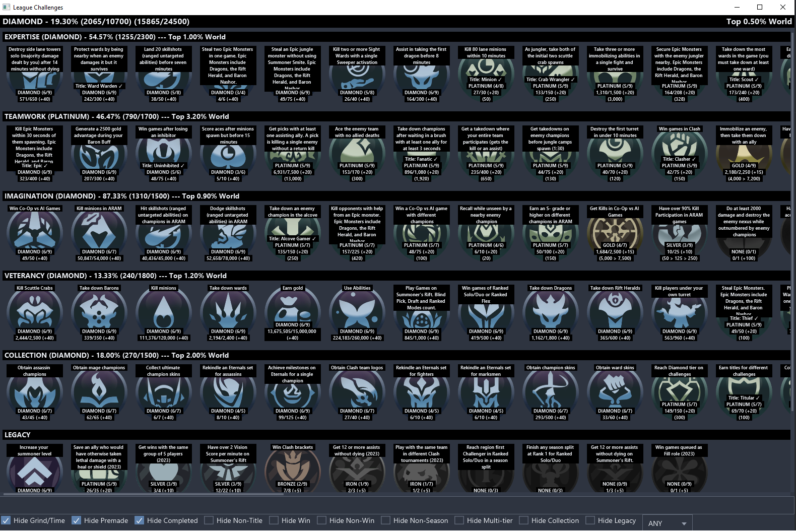
Task: Click the Hit skillshots in ARAM challenge icon
Action: [x=164, y=233]
